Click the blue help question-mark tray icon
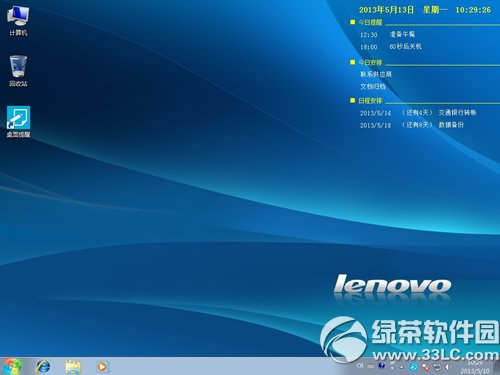The height and width of the screenshot is (375, 500). [x=382, y=365]
